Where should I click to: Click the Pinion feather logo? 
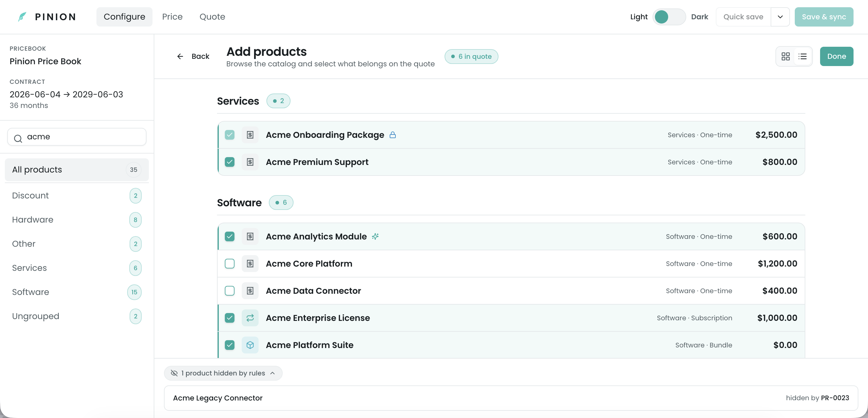tap(22, 17)
